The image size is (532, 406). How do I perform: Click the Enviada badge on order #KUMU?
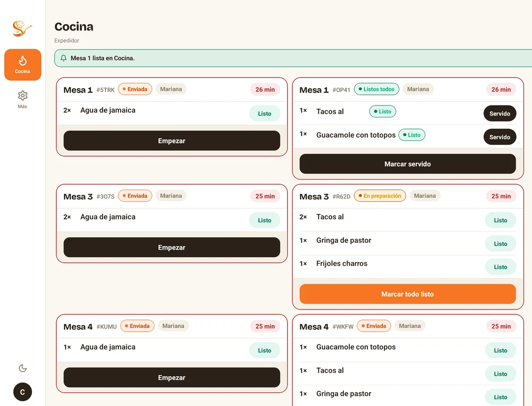[x=137, y=326]
